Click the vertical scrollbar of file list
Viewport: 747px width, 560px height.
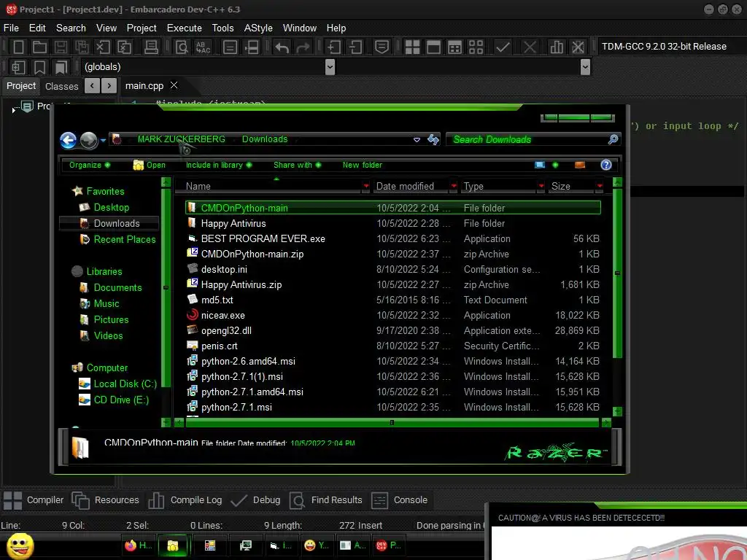pyautogui.click(x=617, y=273)
